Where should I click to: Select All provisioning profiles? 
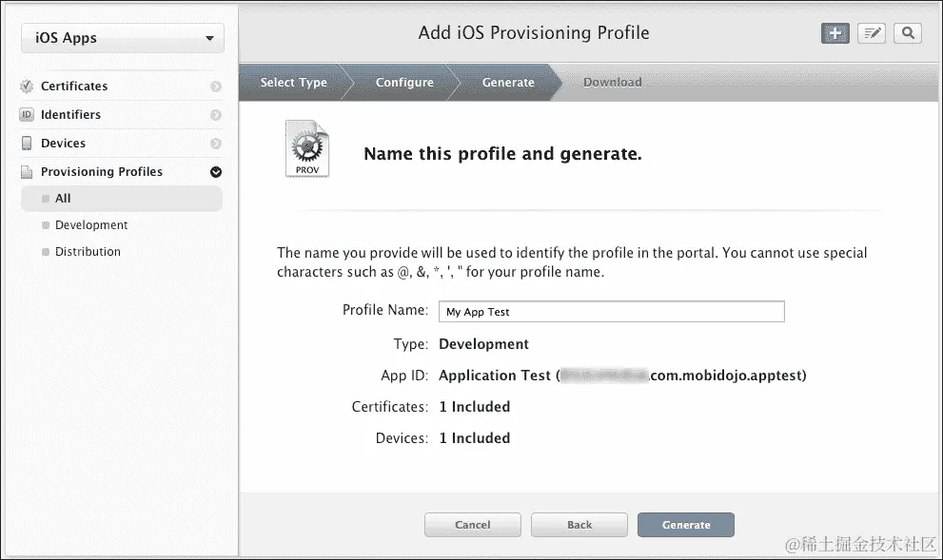coord(122,199)
